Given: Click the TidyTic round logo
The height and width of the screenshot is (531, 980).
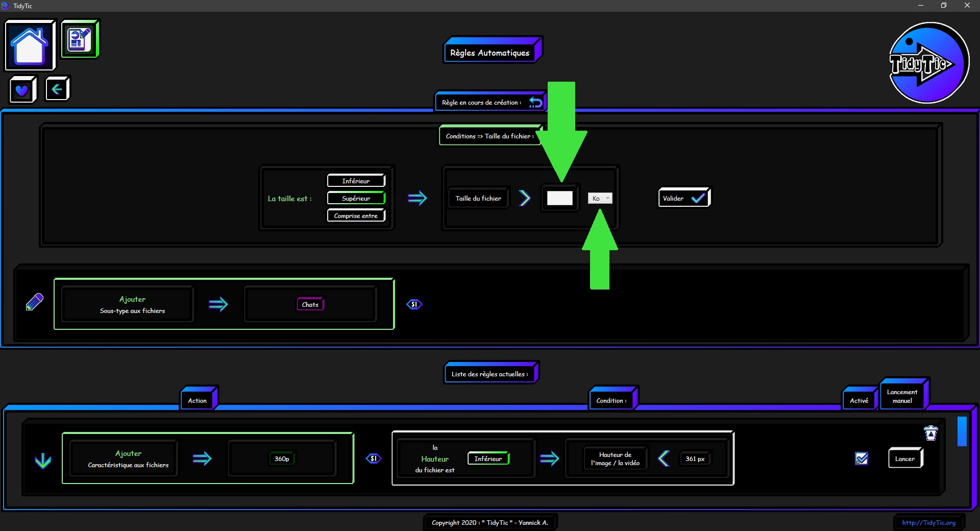Looking at the screenshot, I should (x=928, y=63).
